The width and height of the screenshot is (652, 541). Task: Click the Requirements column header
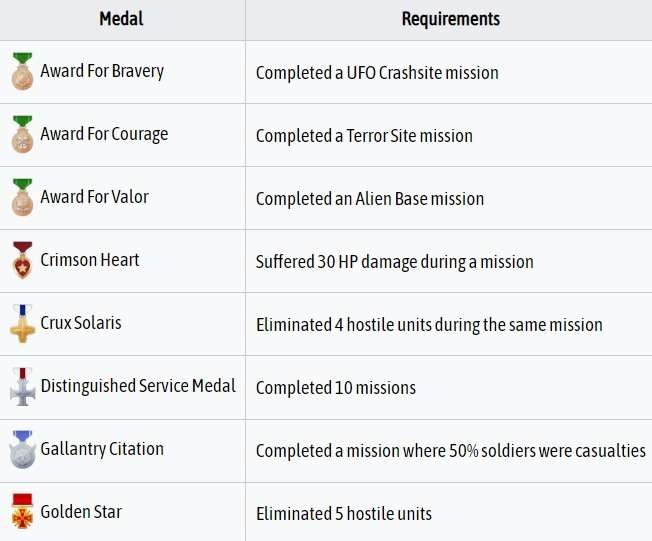[x=451, y=19]
